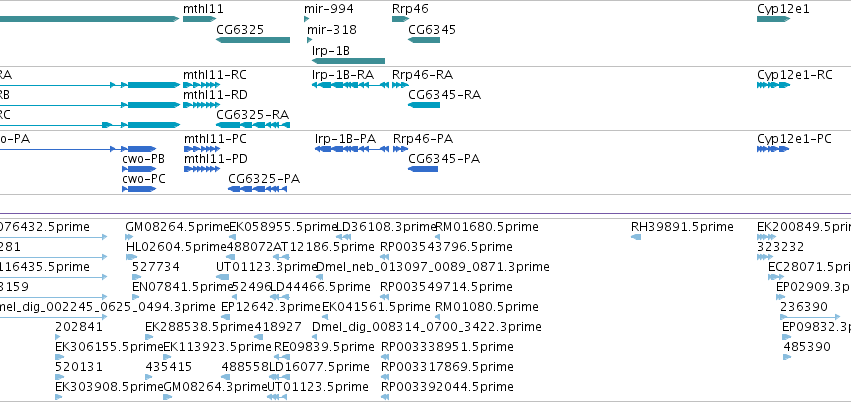Image resolution: width=851 pixels, height=402 pixels.
Task: Click the RP003543796.5prime label
Action: [x=446, y=247]
